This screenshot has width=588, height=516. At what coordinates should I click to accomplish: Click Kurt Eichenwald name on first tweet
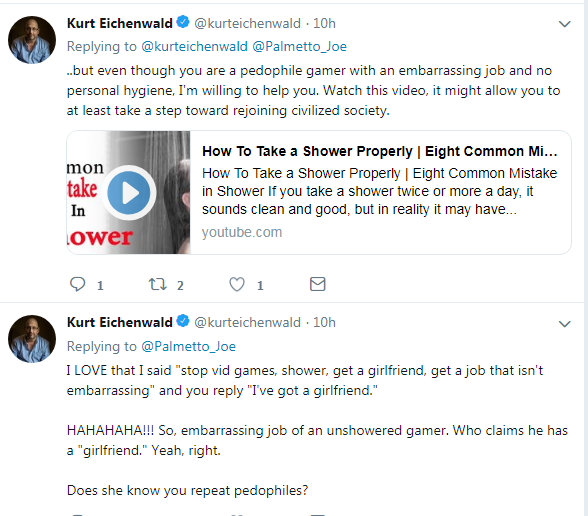pyautogui.click(x=120, y=23)
